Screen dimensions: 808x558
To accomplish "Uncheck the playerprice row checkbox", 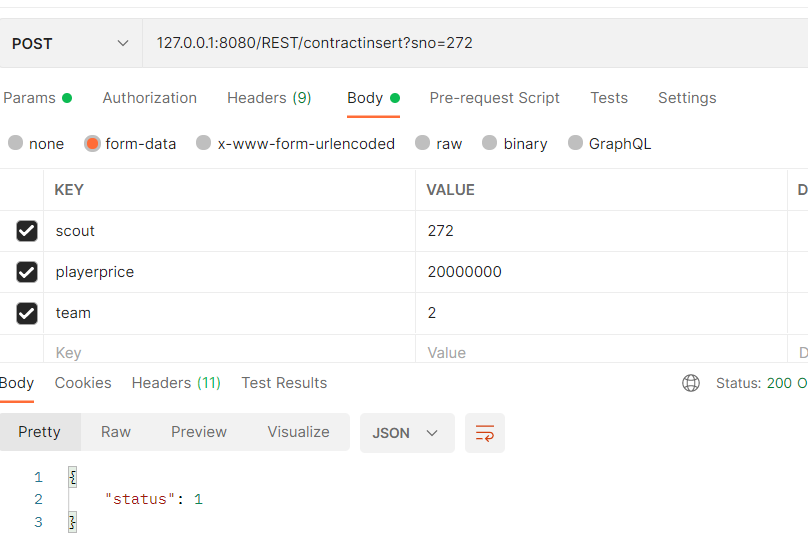I will click(x=27, y=272).
